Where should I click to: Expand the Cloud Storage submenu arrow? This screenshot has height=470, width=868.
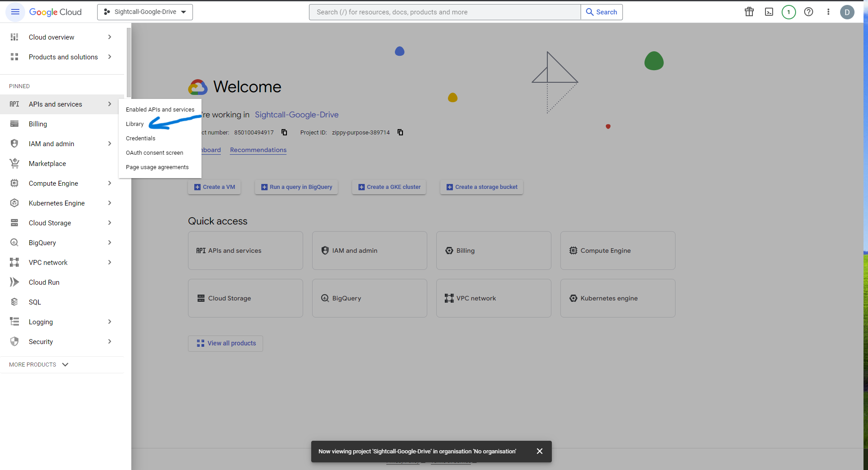pyautogui.click(x=109, y=223)
